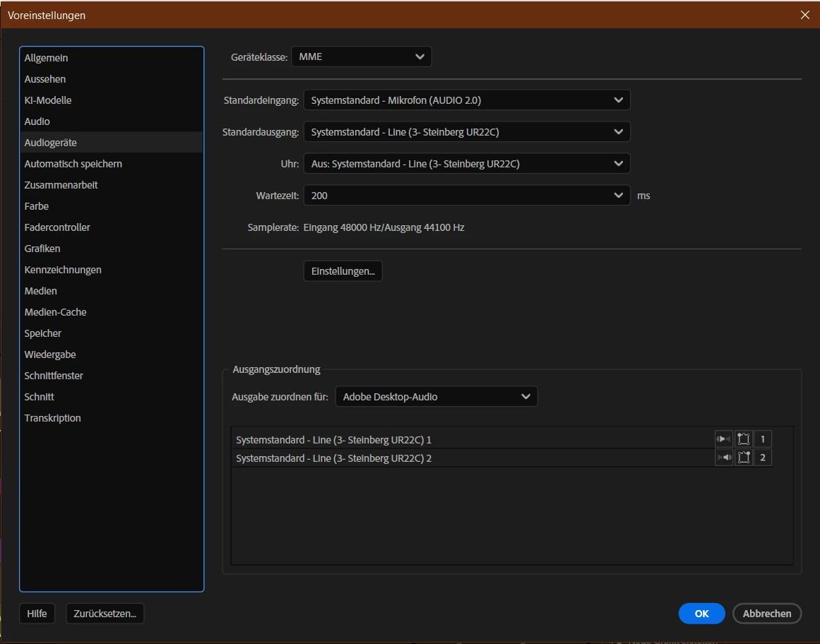Close the Voreinstellungen dialog with X
820x644 pixels.
pyautogui.click(x=805, y=15)
